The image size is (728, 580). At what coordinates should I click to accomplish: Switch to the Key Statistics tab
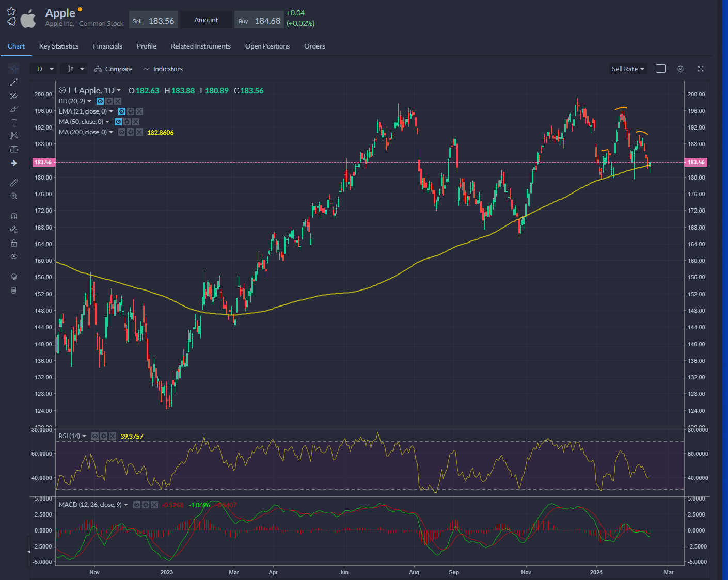(x=58, y=46)
